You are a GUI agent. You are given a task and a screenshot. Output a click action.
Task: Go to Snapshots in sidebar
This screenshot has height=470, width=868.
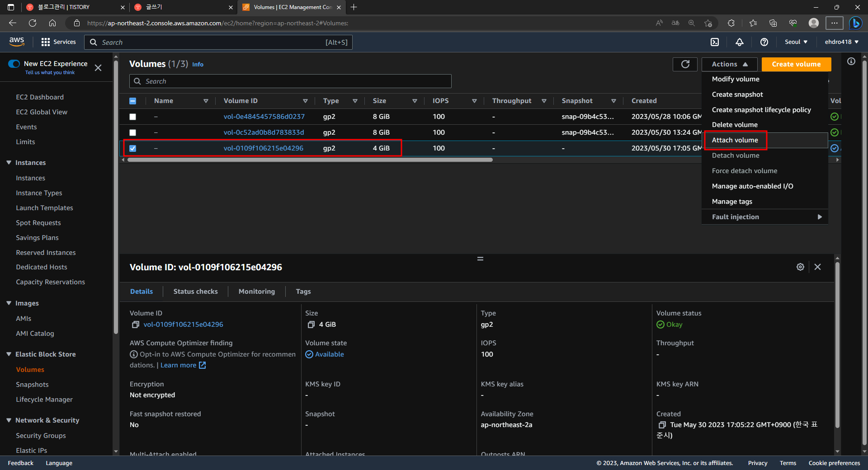[x=32, y=385]
